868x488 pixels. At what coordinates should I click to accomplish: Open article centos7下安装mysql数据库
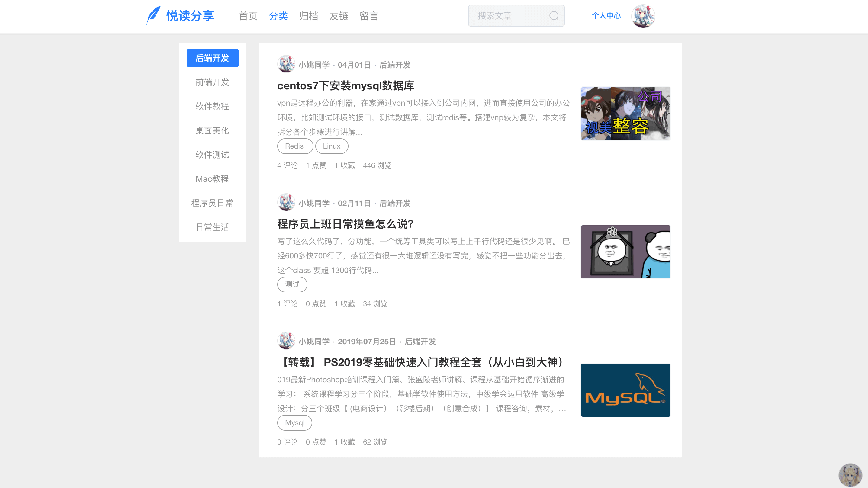tap(346, 85)
